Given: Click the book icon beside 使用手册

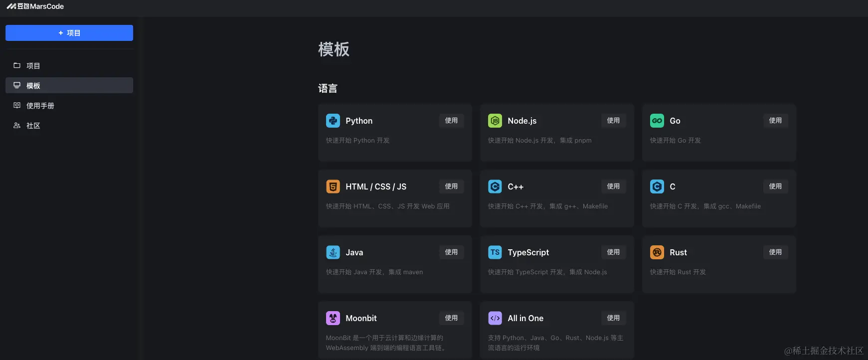Looking at the screenshot, I should click(x=17, y=105).
